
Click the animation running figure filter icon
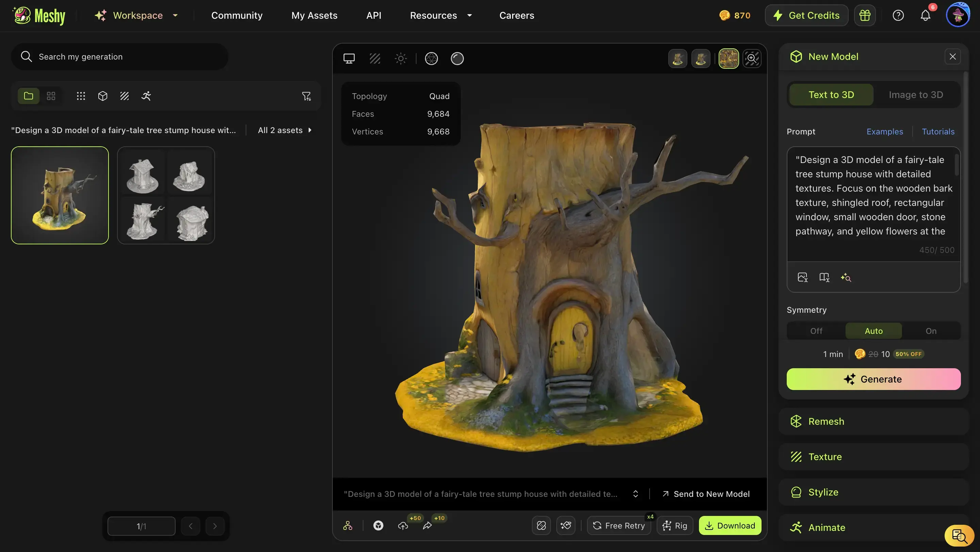(x=146, y=96)
